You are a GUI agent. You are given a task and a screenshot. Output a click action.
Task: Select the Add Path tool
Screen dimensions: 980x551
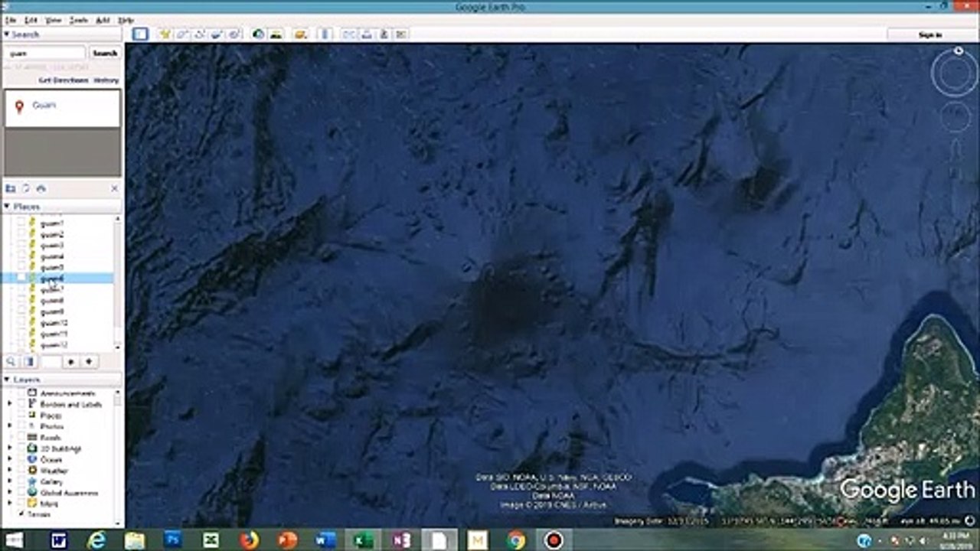tap(200, 34)
